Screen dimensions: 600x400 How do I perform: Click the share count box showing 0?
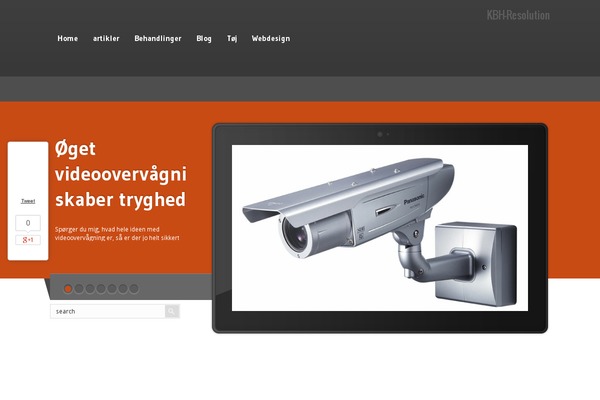28,223
